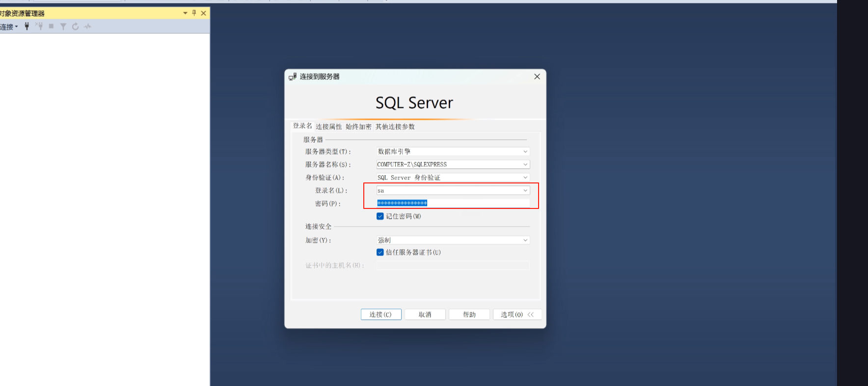Open the 加密 dropdown showing 强制
The height and width of the screenshot is (386, 868).
(453, 240)
